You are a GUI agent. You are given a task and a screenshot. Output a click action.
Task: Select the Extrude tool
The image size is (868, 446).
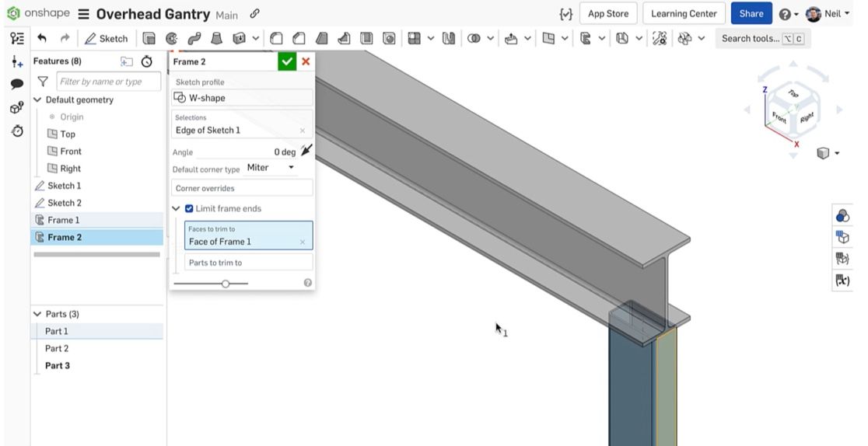coord(149,38)
